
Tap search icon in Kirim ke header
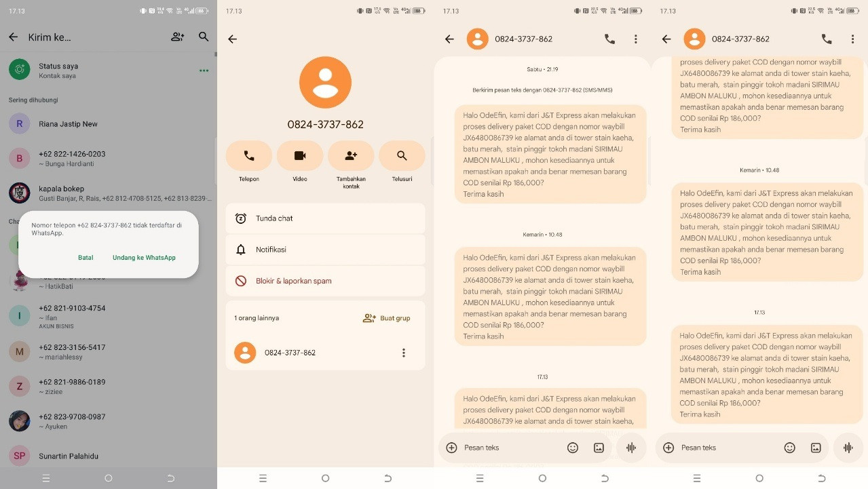204,37
